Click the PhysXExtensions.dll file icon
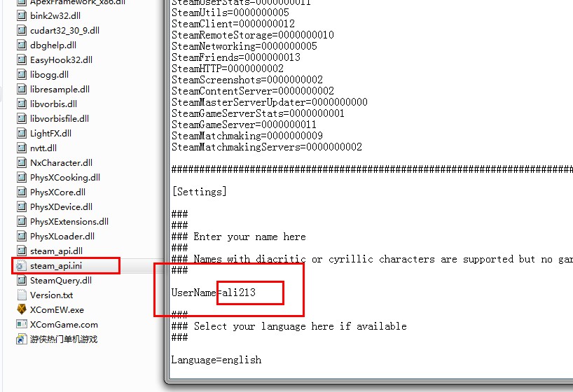This screenshot has width=573, height=392. pyautogui.click(x=22, y=221)
